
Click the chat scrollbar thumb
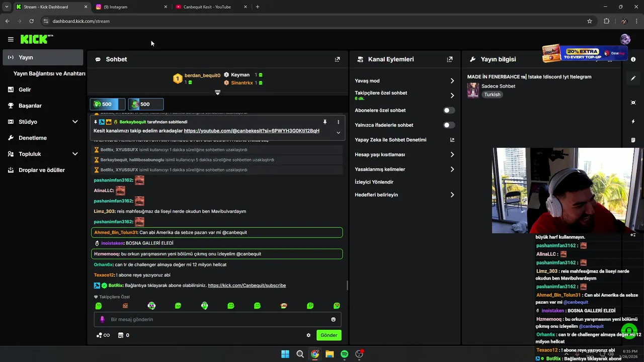[x=347, y=286]
